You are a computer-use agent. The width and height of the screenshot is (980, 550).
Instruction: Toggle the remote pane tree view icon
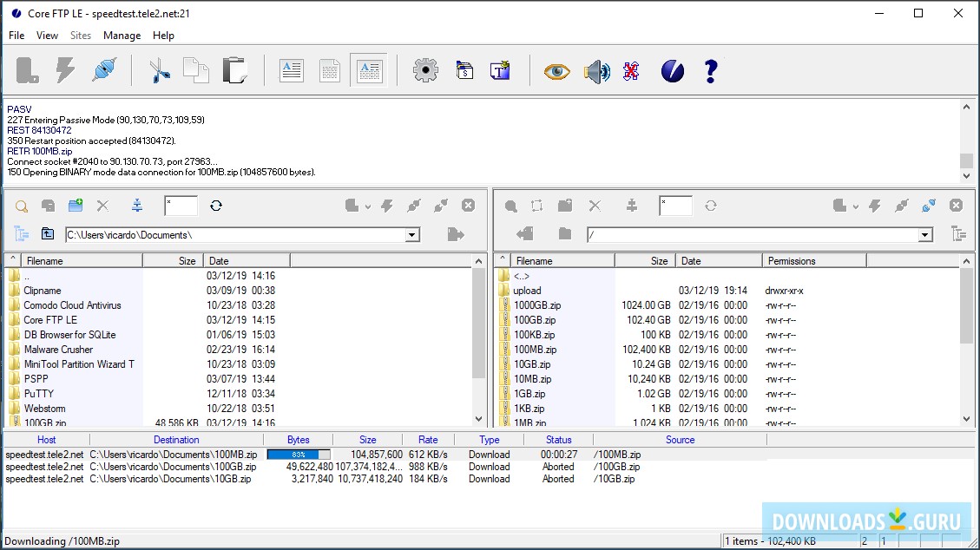(959, 233)
